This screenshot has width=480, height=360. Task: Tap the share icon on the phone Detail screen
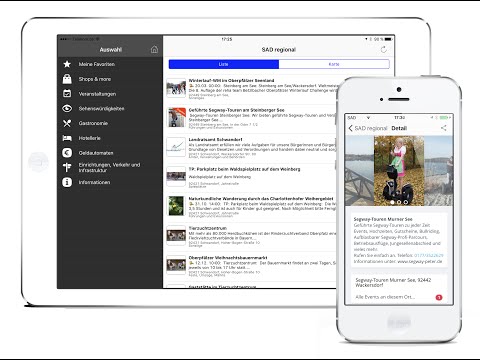click(x=443, y=128)
